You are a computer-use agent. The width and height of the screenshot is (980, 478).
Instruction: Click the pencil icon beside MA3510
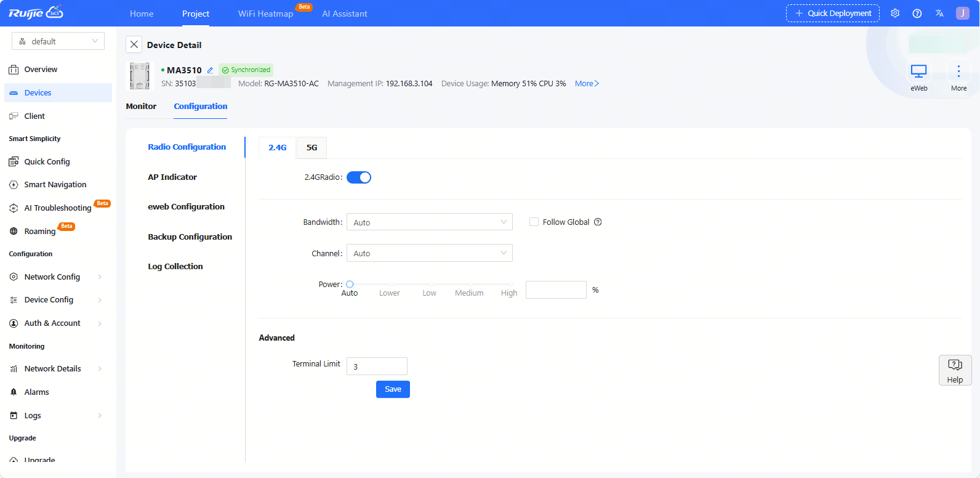click(210, 70)
